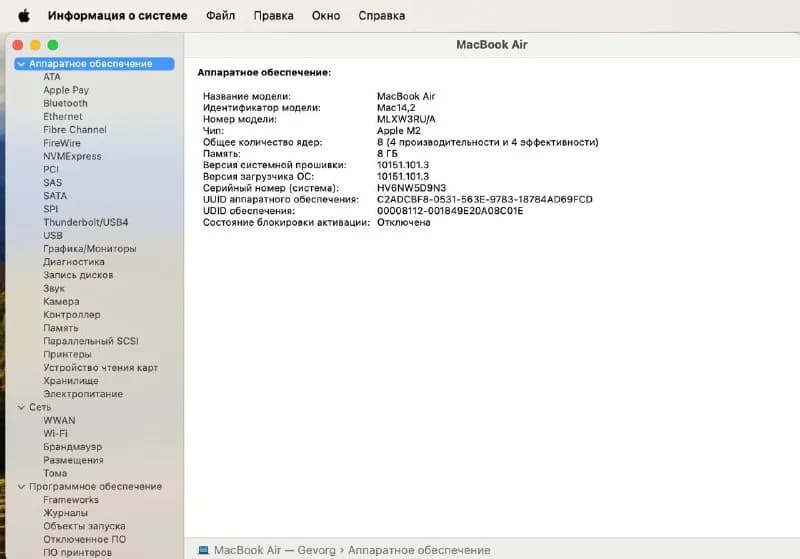Select ПО принтеров in the sidebar
The image size is (800, 559).
[78, 553]
